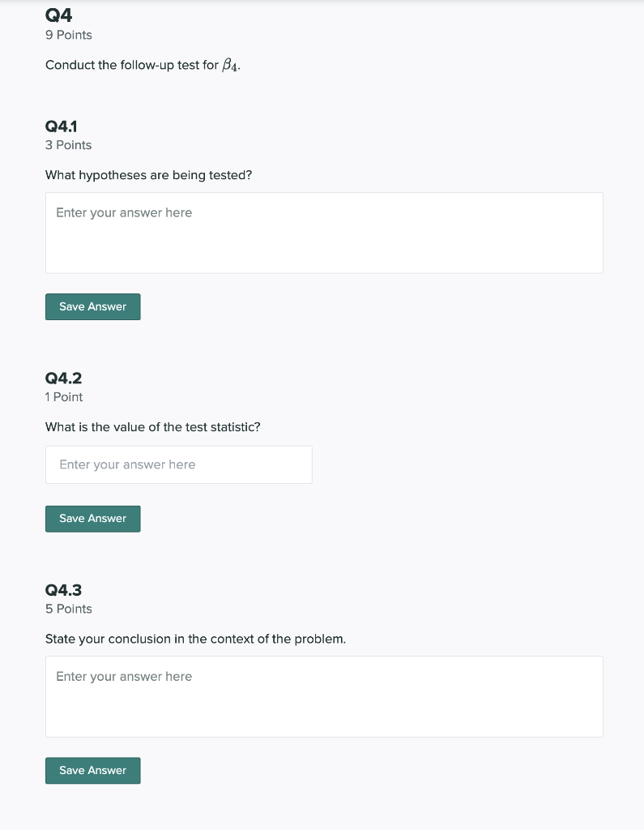The height and width of the screenshot is (830, 644).
Task: Click the follow-up test instruction text
Action: coord(143,64)
